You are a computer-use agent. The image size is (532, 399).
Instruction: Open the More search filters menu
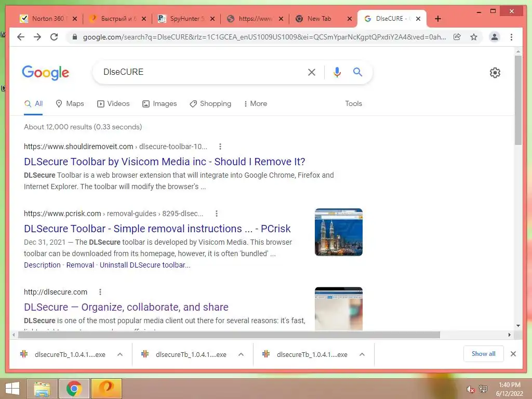click(x=256, y=104)
